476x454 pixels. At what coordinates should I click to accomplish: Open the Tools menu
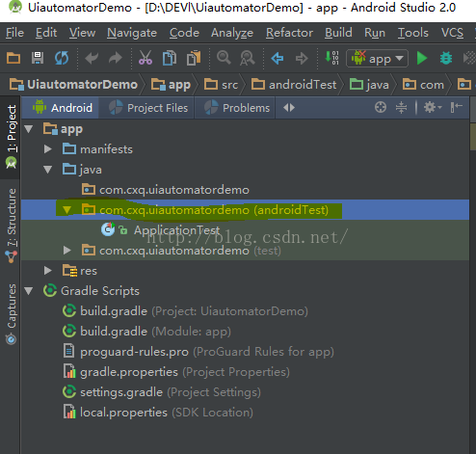click(413, 33)
